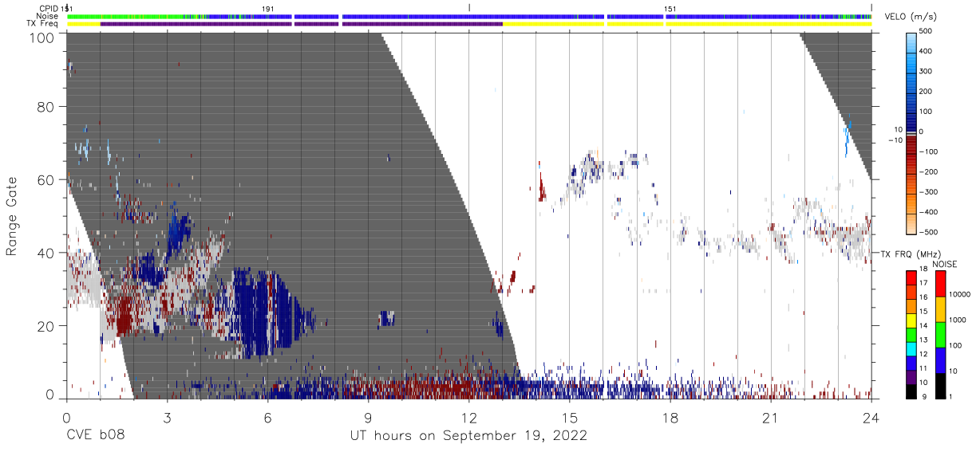Image resolution: width=980 pixels, height=452 pixels.
Task: Click the 1000 label on the NOISE scale
Action: tap(959, 319)
